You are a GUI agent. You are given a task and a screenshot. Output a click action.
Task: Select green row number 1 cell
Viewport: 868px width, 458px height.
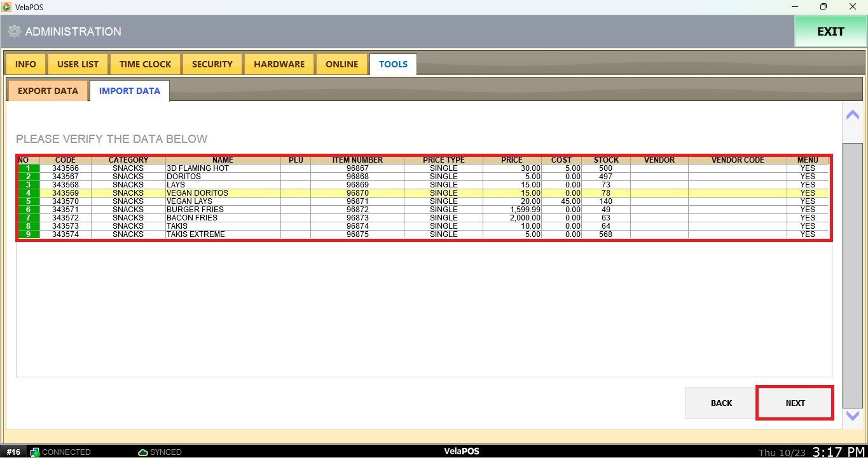[x=29, y=168]
